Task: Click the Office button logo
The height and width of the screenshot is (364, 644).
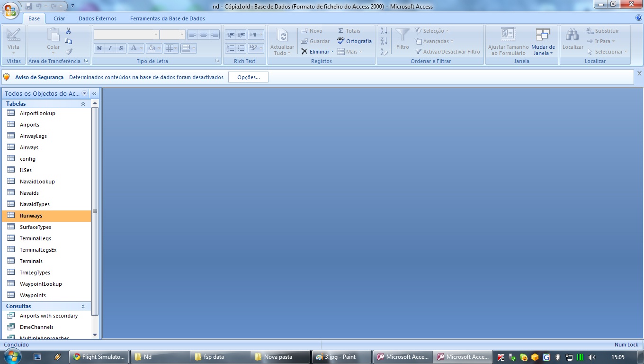Action: (10, 10)
